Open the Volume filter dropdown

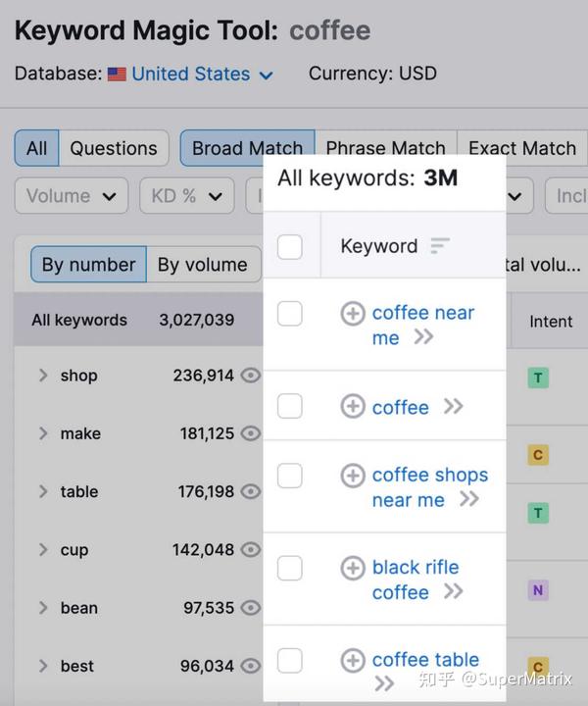72,196
